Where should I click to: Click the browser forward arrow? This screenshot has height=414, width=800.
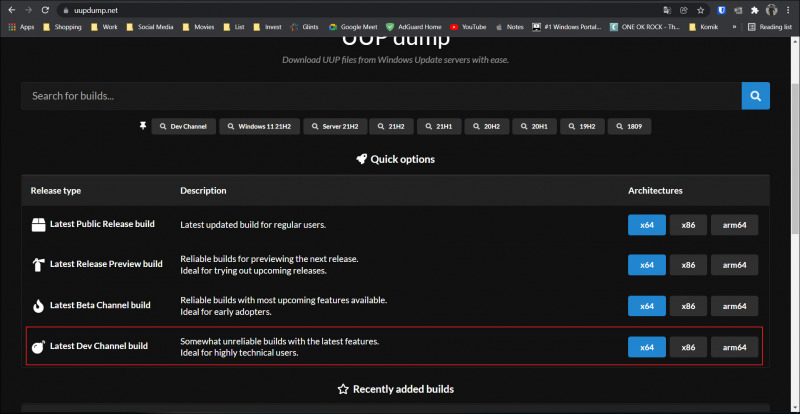(28, 10)
